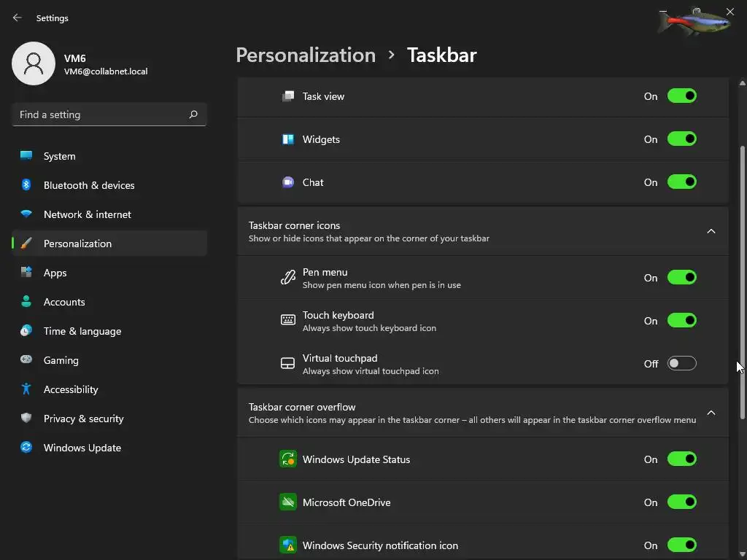Click the Chat app icon
The height and width of the screenshot is (560, 747).
(288, 182)
